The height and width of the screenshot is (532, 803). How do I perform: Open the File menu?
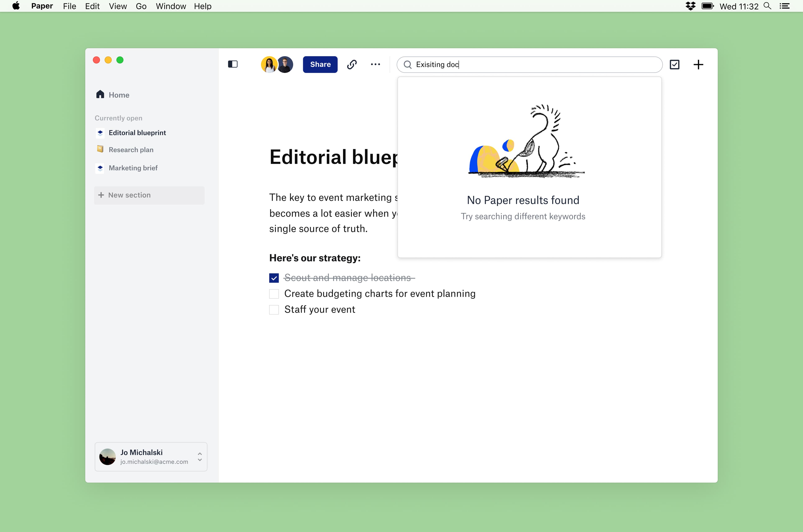[x=70, y=6]
